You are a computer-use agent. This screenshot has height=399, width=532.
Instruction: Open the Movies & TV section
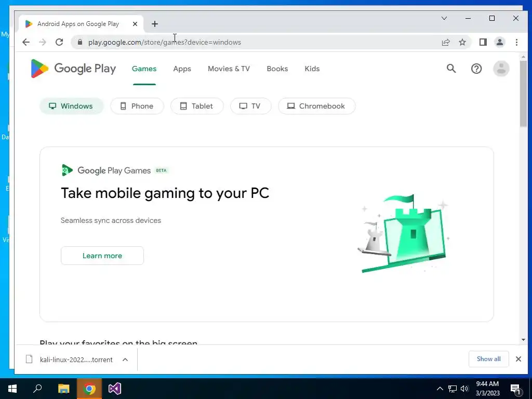(229, 69)
